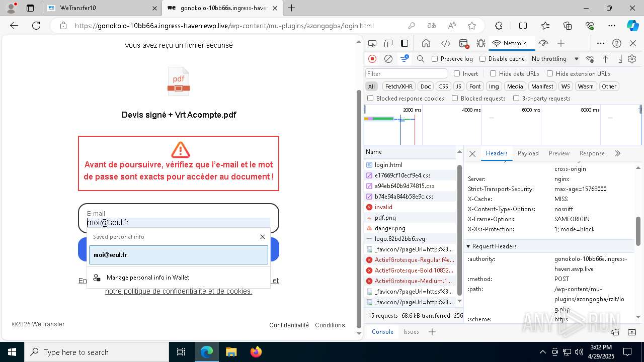Check the Invert filter checkbox

(457, 73)
